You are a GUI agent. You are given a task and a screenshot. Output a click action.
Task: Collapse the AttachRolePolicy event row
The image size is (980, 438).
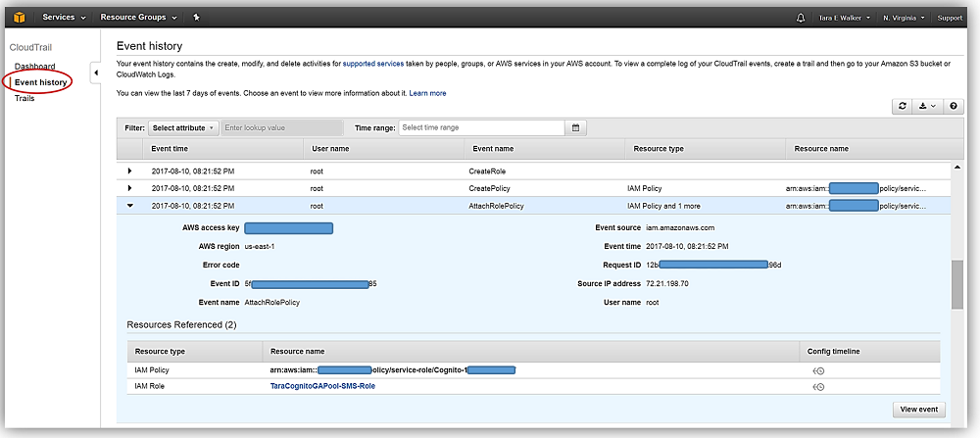pos(129,206)
